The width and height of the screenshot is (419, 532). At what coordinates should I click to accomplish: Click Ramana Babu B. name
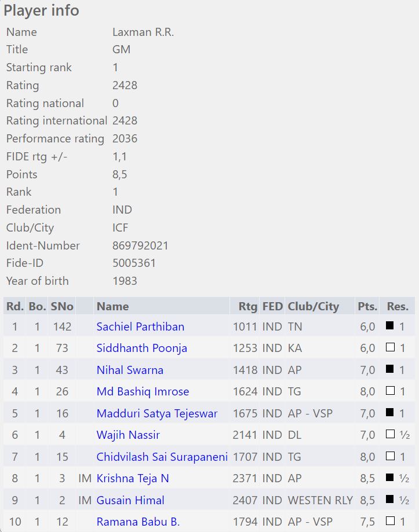138,522
